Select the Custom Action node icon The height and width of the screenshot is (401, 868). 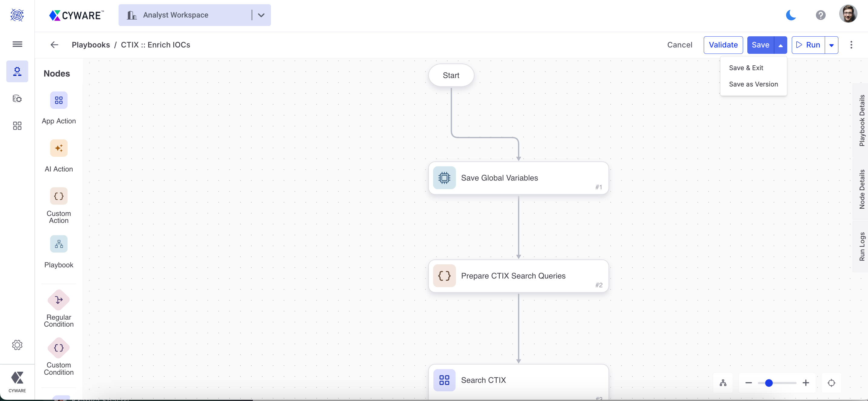coord(59,196)
